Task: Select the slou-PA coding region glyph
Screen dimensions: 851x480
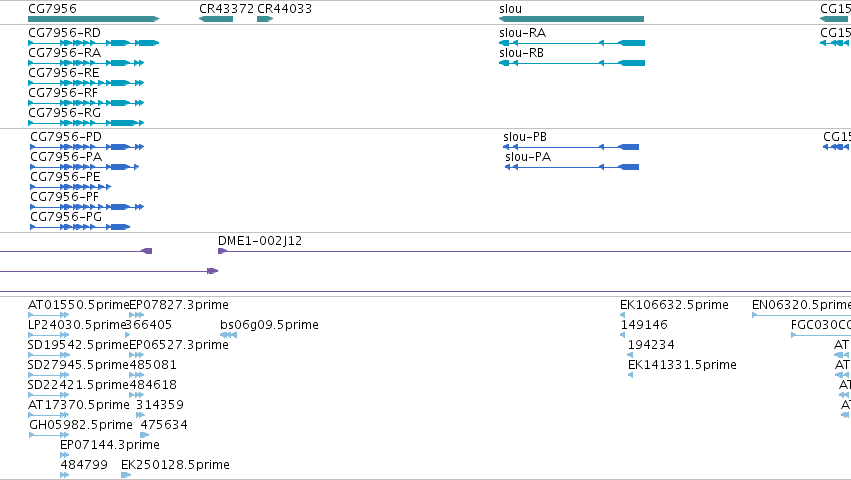Action: tap(571, 167)
